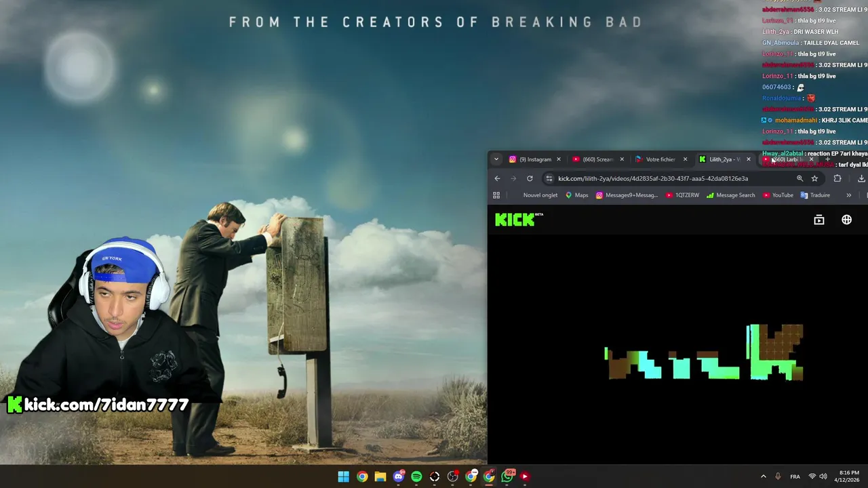Open File Explorer from the taskbar
The width and height of the screenshot is (868, 488).
pos(380,476)
